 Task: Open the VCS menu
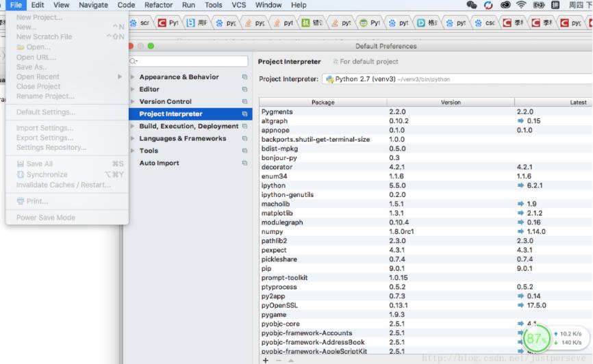pyautogui.click(x=238, y=5)
